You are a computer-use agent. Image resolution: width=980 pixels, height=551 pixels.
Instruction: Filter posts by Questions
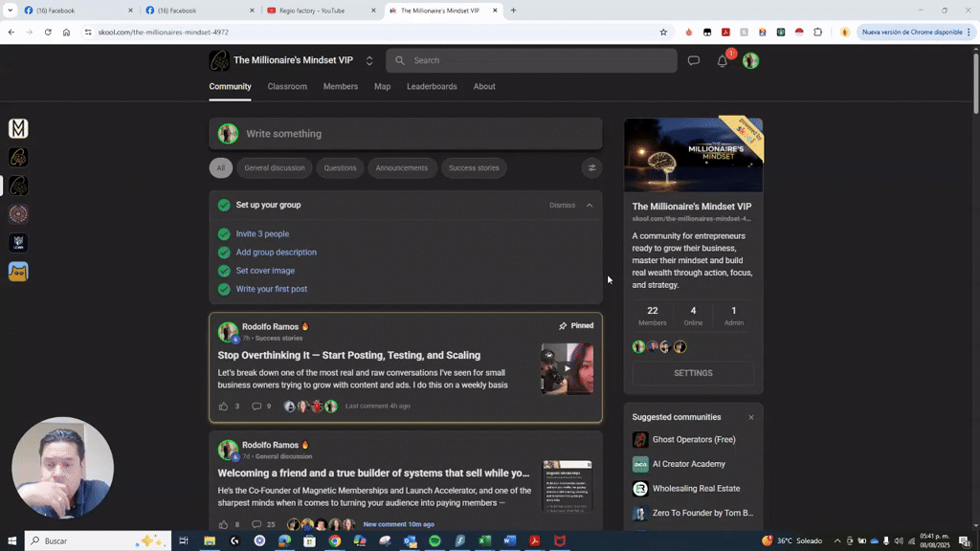point(340,168)
